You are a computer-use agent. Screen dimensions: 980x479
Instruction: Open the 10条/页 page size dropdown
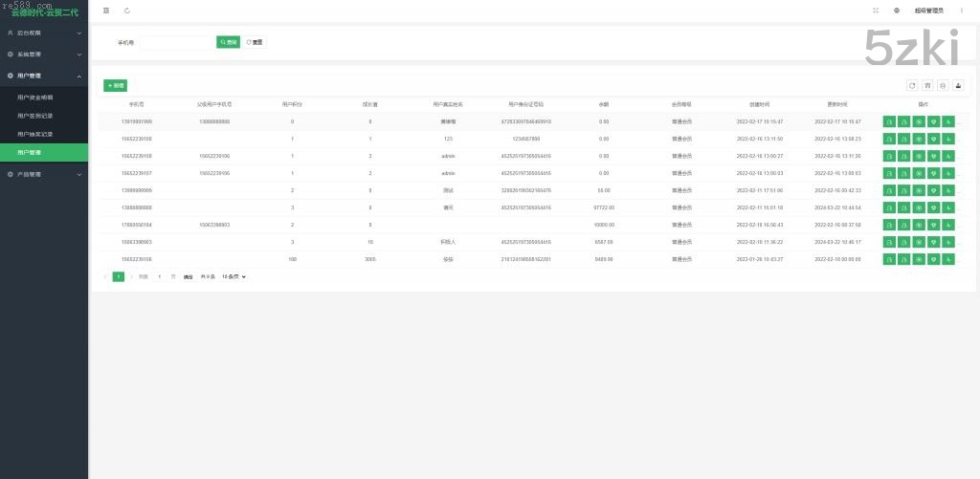click(234, 276)
